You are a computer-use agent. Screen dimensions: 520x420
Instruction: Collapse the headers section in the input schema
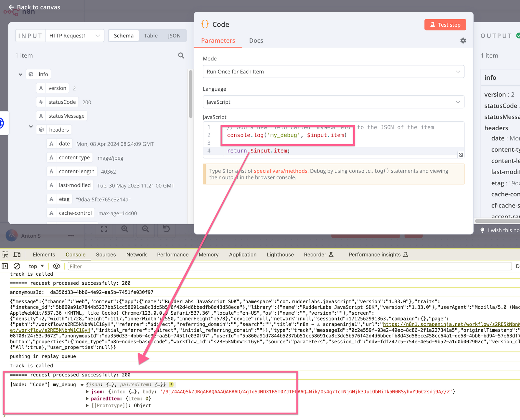coord(31,127)
